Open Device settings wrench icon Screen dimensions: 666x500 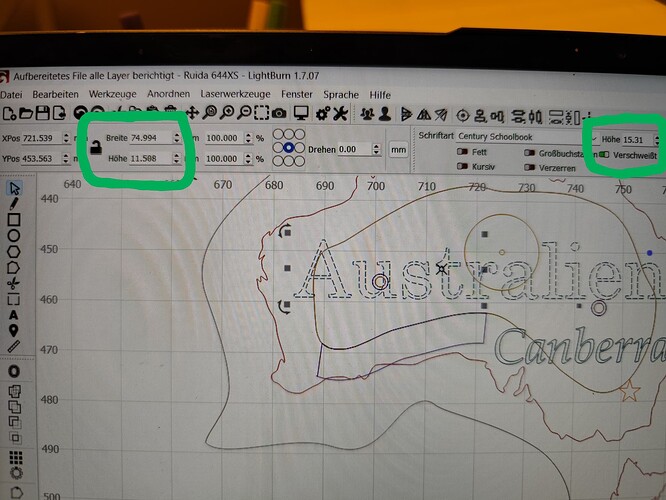coord(340,113)
